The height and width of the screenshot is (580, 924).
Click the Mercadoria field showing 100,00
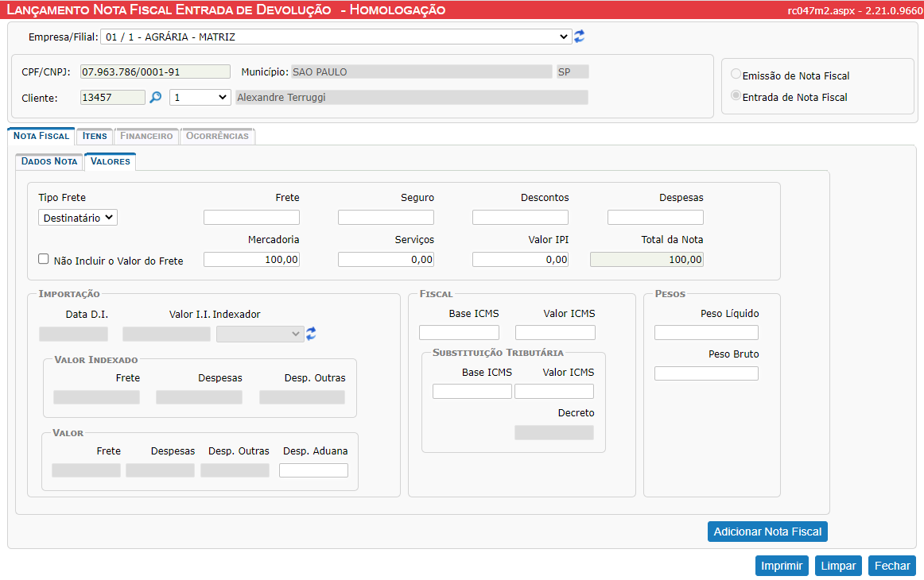point(251,259)
